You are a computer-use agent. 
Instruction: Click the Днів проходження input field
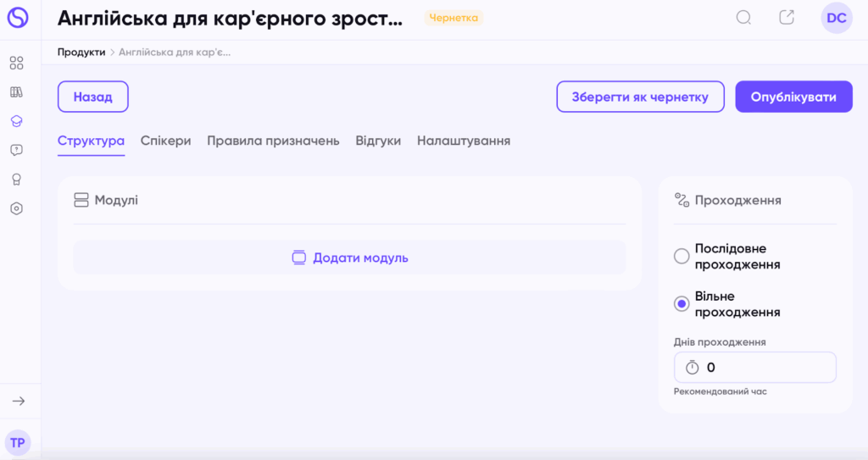(755, 368)
